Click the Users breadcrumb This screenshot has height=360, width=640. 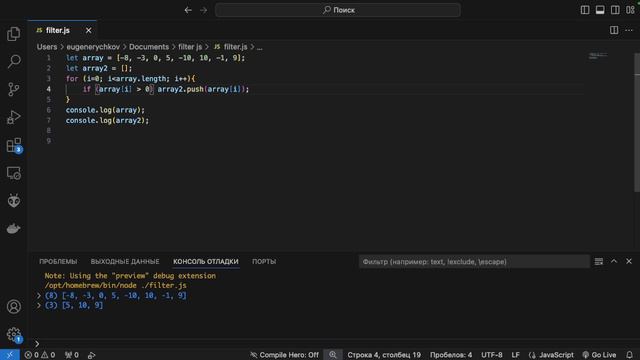(47, 47)
